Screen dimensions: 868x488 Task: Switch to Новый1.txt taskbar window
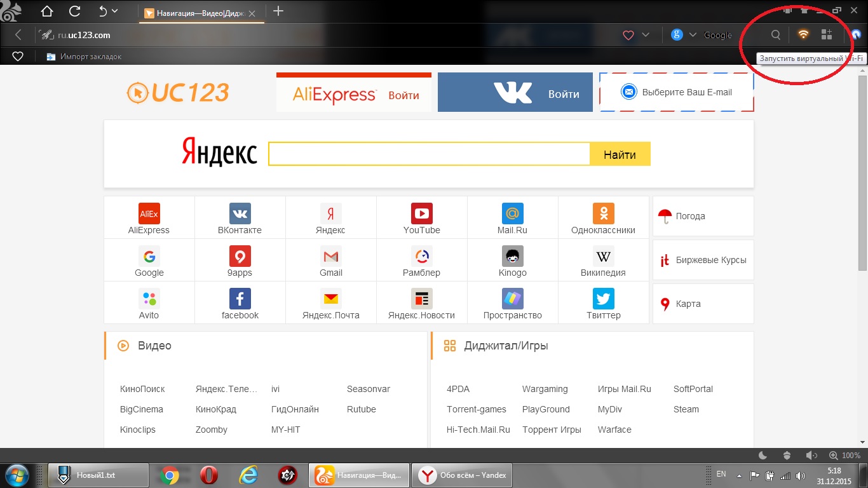click(x=98, y=475)
